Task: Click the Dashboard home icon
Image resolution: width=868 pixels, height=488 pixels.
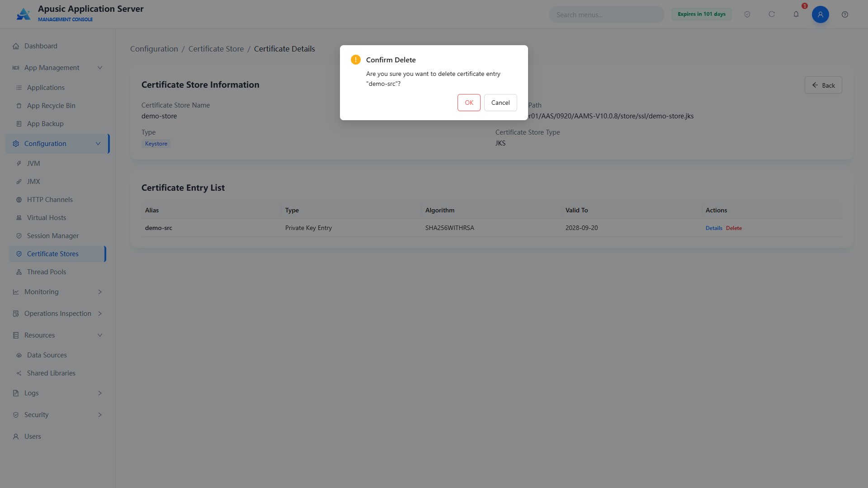Action: (x=16, y=46)
